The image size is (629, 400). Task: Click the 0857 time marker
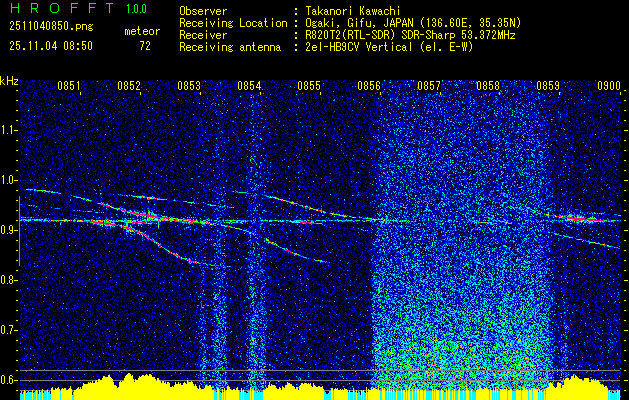[429, 86]
